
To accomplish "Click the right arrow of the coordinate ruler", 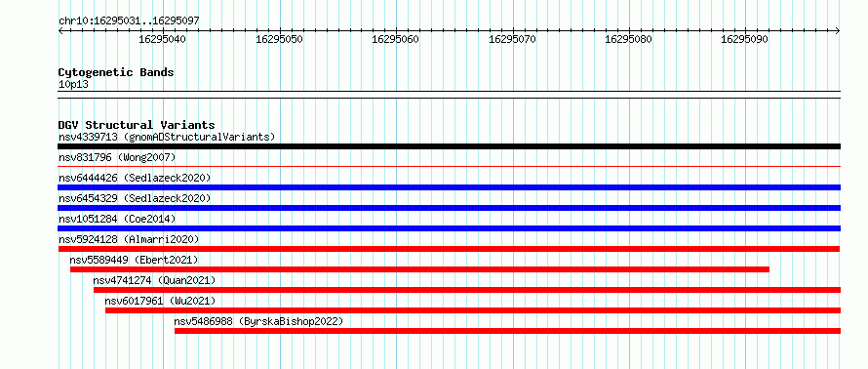I will tap(838, 31).
